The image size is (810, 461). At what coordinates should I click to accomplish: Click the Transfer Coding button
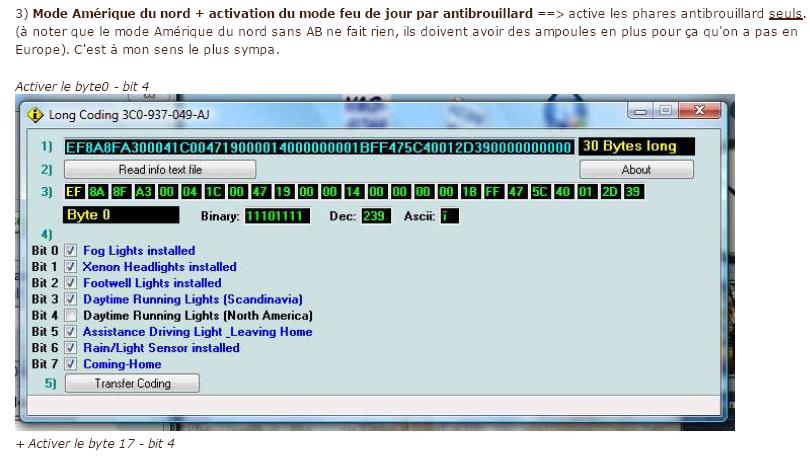tap(132, 383)
